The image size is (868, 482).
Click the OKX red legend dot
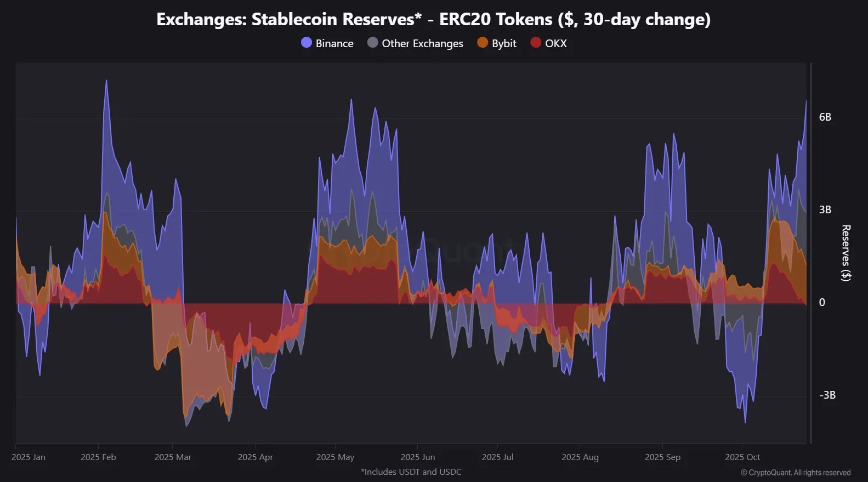(x=536, y=43)
